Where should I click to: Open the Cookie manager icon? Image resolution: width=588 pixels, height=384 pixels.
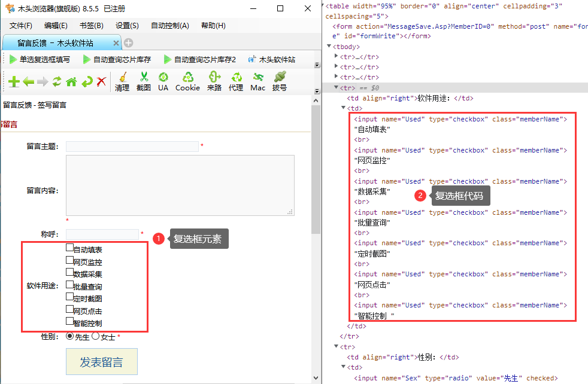187,81
